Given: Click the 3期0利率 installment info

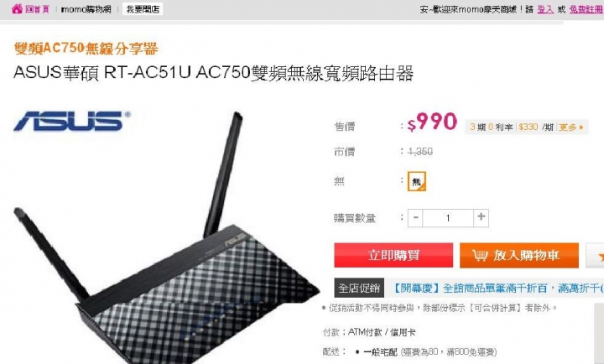Looking at the screenshot, I should pos(491,127).
